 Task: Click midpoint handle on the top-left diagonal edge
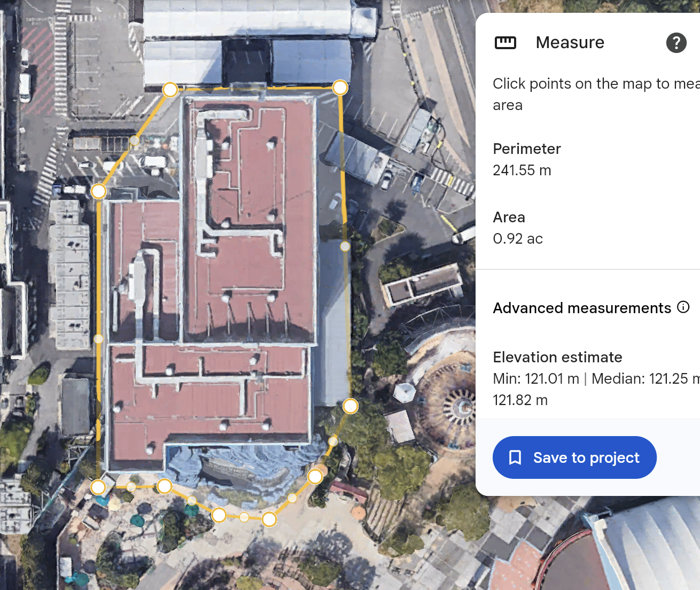(135, 140)
